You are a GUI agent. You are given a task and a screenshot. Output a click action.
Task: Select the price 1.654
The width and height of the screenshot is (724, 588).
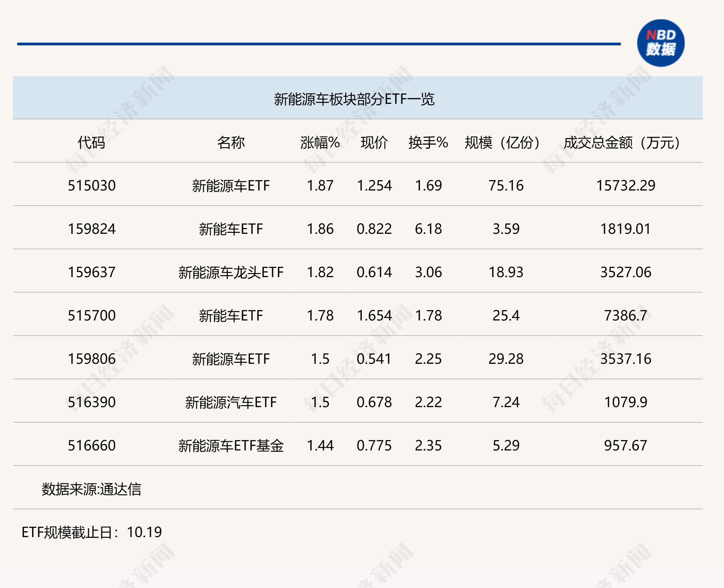(x=374, y=316)
